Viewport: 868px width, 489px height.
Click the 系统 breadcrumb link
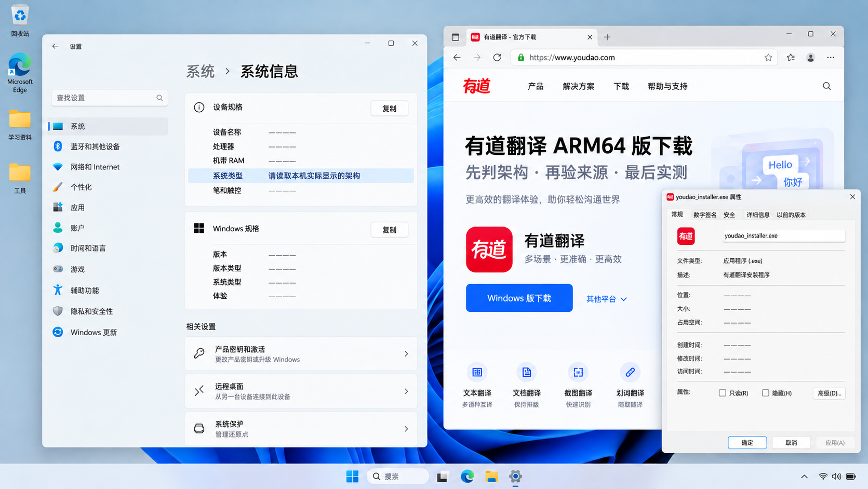(201, 71)
